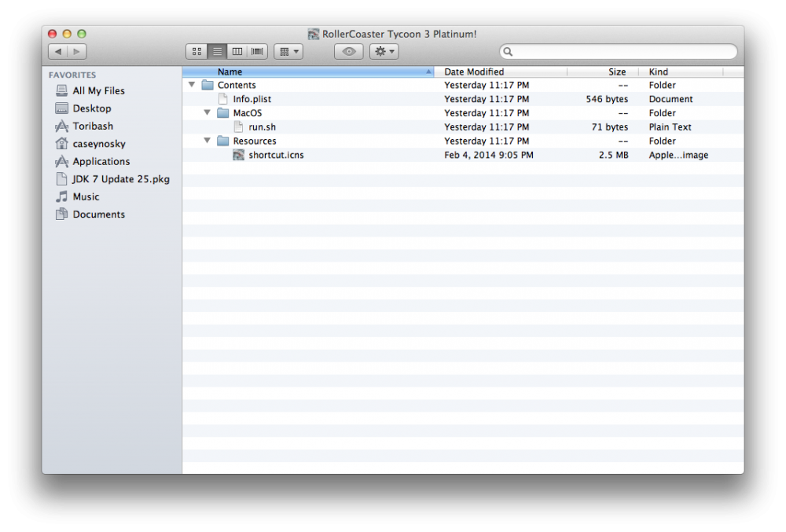This screenshot has width=786, height=532.
Task: Go forward with the right arrow button
Action: (x=77, y=52)
